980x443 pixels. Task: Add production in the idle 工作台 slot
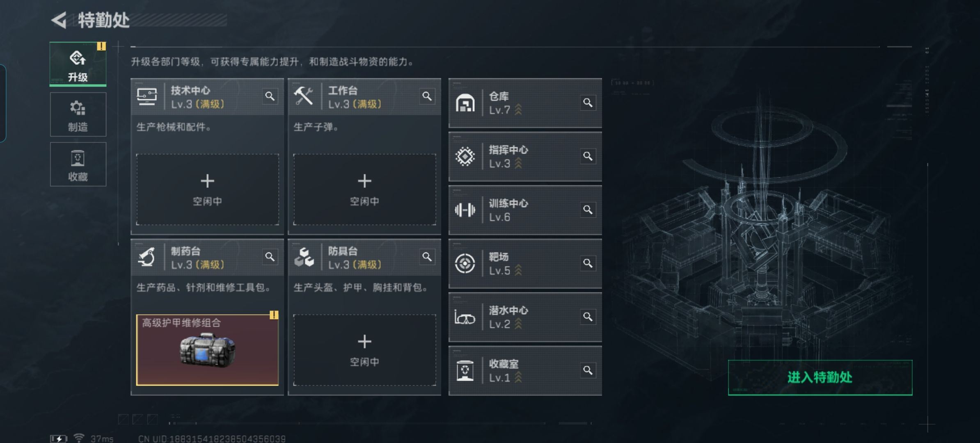(364, 190)
